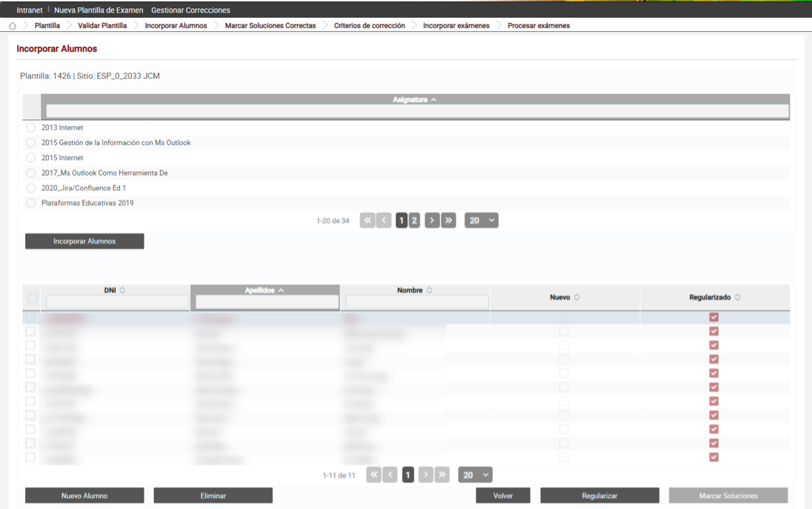Uncheck the first row Regularizado checkbox
812x509 pixels.
tap(714, 317)
